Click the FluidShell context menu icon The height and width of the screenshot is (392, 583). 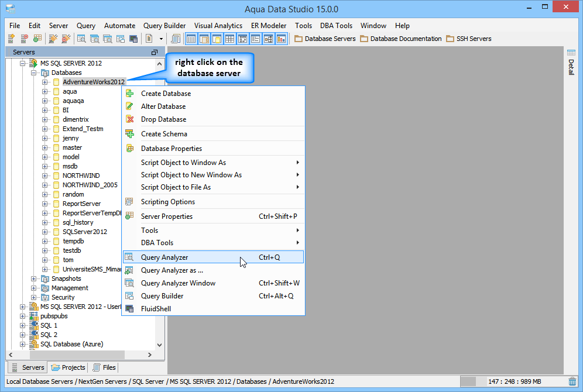pyautogui.click(x=129, y=309)
